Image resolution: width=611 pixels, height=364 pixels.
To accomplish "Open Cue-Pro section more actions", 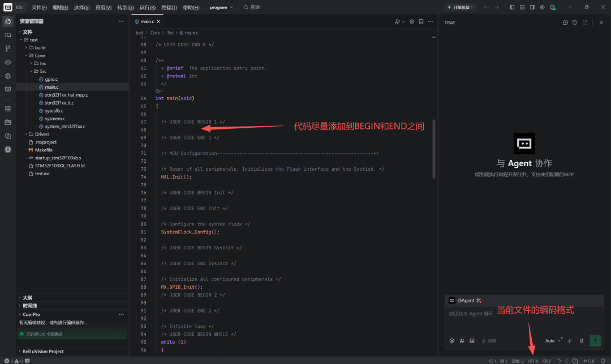I will coord(121,315).
